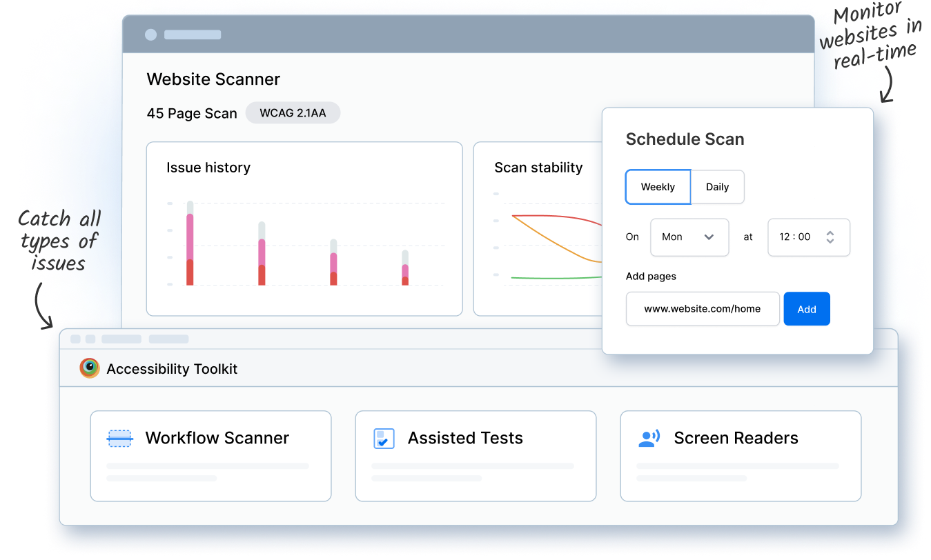
Task: Click the Accessibility Toolkit eye logo
Action: point(90,368)
